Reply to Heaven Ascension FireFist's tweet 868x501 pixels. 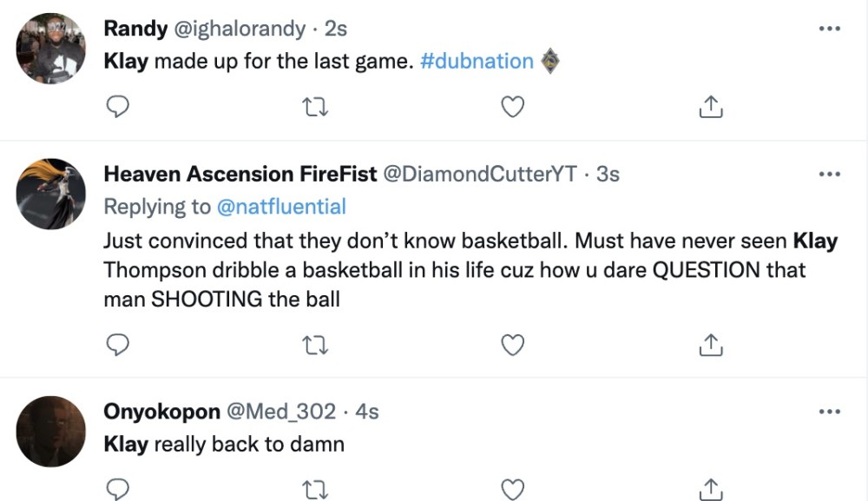[x=117, y=346]
